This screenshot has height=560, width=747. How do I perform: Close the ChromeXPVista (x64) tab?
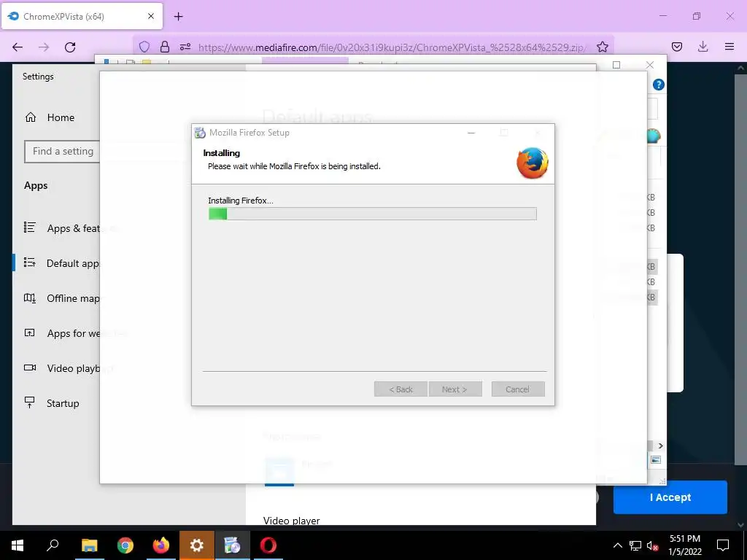tap(151, 16)
